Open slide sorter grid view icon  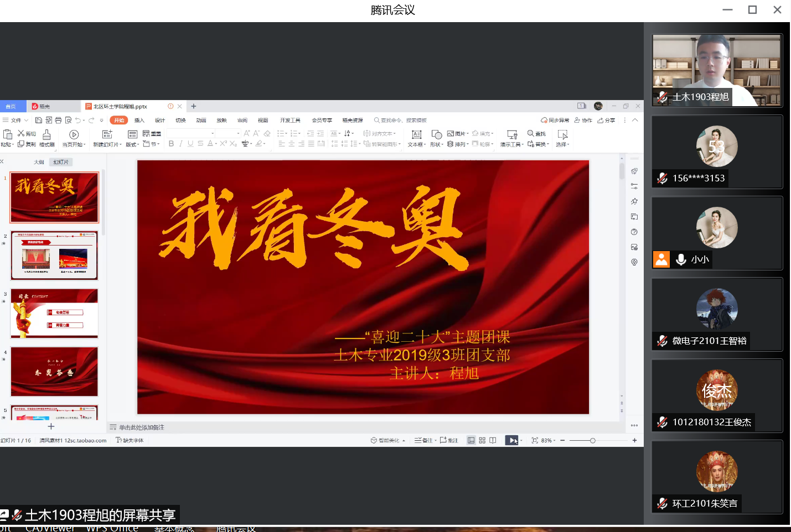(x=482, y=440)
